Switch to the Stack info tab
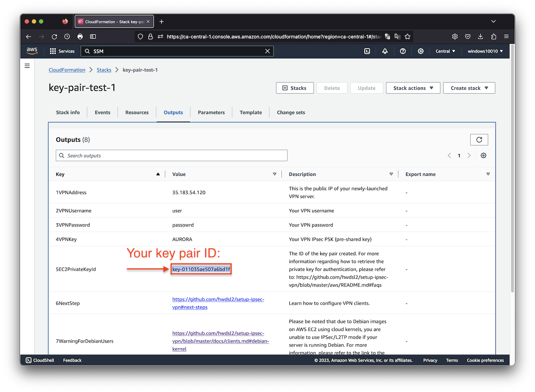 tap(68, 112)
